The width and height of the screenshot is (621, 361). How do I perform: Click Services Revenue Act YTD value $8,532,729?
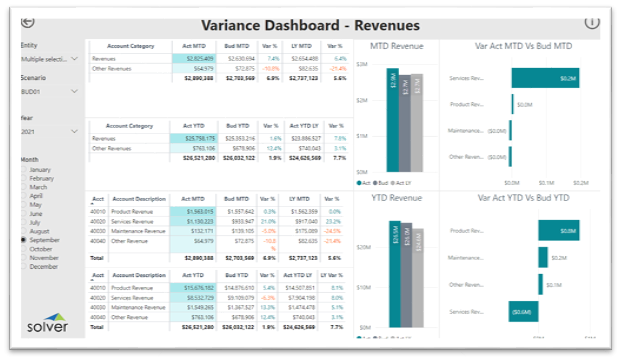pyautogui.click(x=193, y=298)
